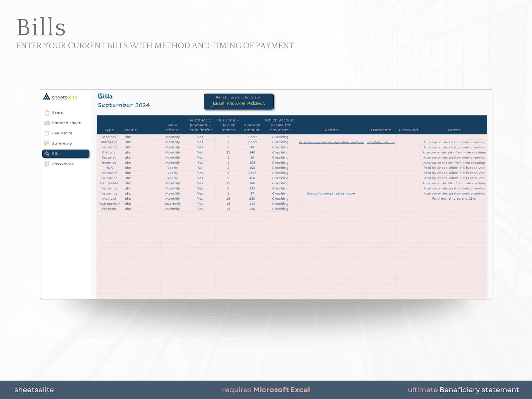
Task: Select the Internet type cell
Action: pos(109,163)
